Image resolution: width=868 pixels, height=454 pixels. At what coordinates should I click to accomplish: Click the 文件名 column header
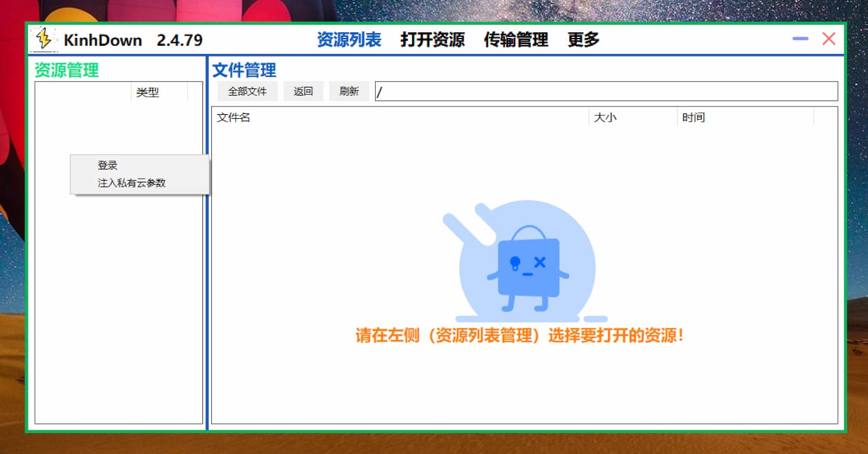coord(400,118)
